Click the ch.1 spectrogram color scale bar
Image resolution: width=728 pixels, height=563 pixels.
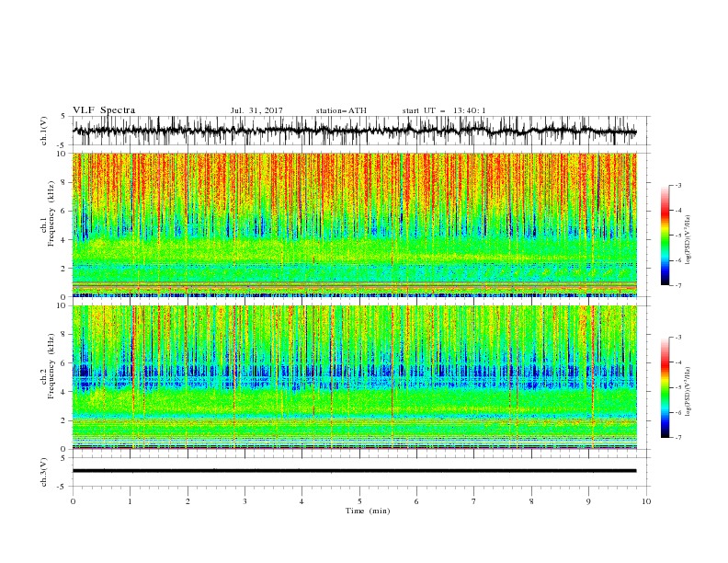click(x=665, y=235)
